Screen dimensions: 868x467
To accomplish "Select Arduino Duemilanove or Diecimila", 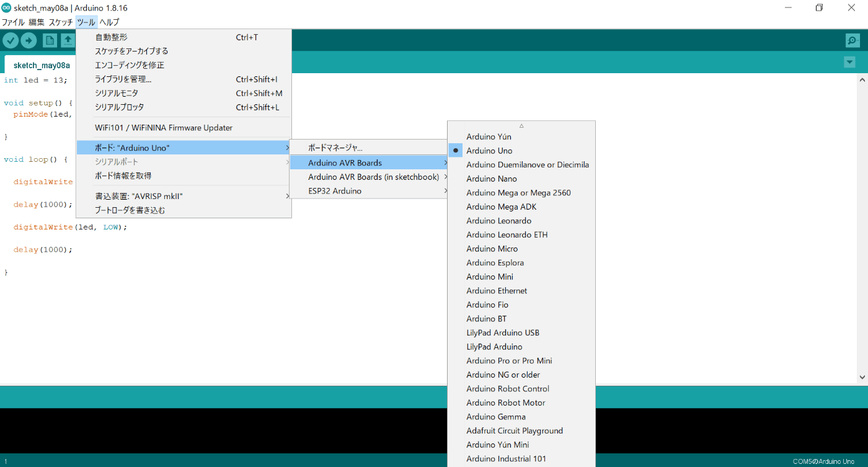I will pos(521,164).
